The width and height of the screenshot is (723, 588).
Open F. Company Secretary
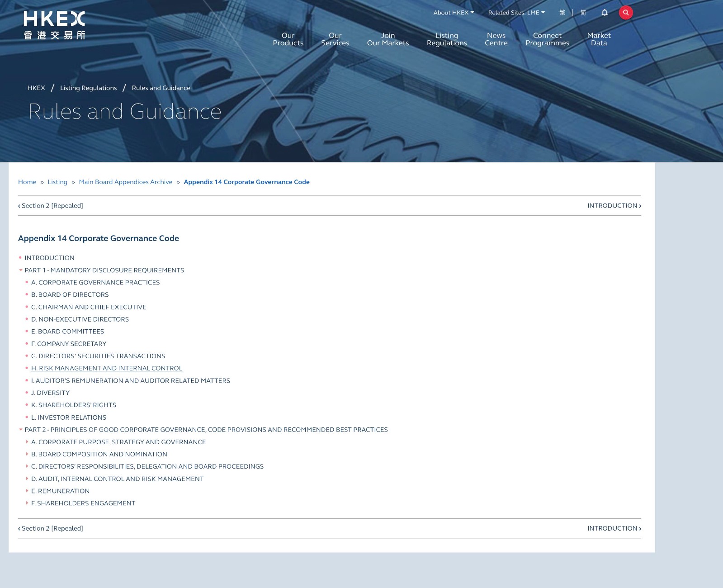point(69,344)
